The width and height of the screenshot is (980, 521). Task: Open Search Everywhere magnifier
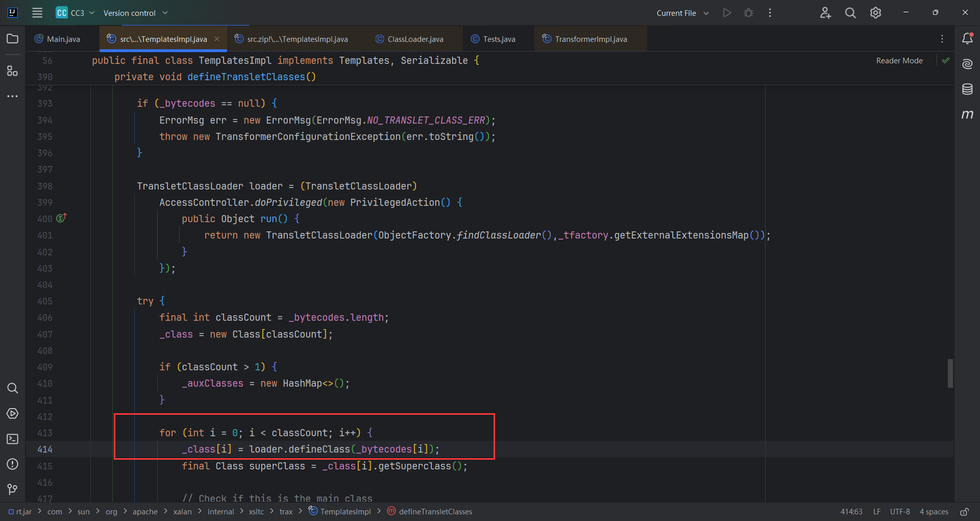pyautogui.click(x=850, y=13)
